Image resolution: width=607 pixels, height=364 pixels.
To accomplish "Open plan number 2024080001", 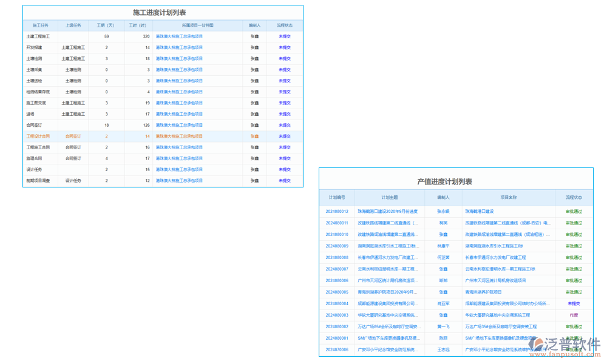I will coord(337,339).
